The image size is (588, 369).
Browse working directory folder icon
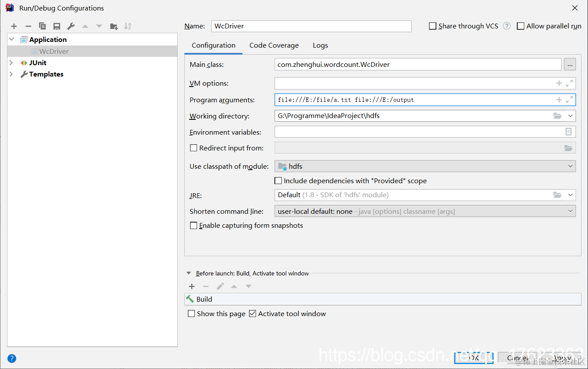pyautogui.click(x=557, y=116)
